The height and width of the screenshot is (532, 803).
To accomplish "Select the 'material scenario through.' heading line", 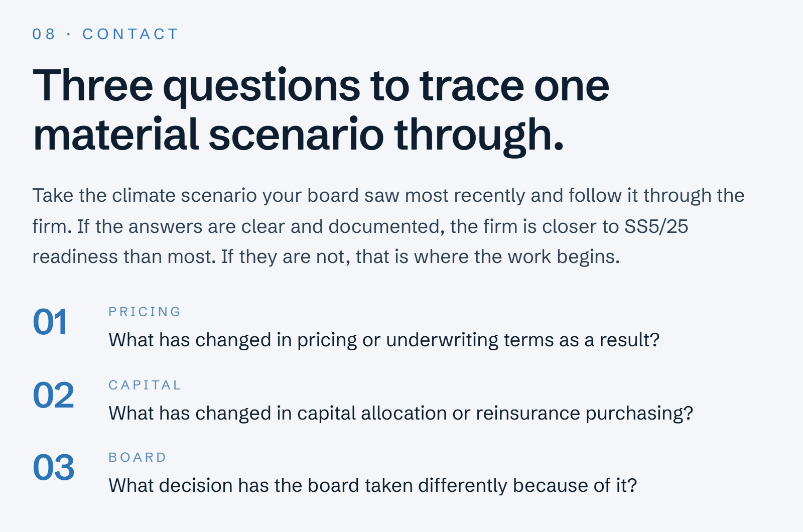I will click(x=299, y=136).
